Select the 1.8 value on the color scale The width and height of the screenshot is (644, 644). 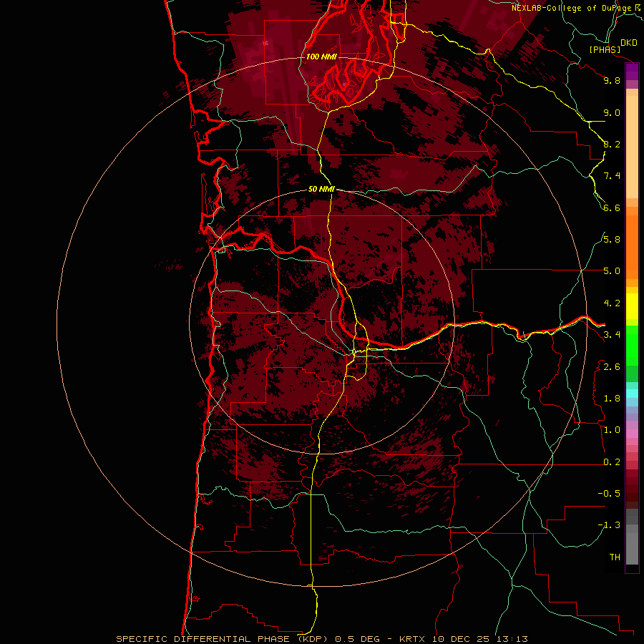(x=612, y=399)
